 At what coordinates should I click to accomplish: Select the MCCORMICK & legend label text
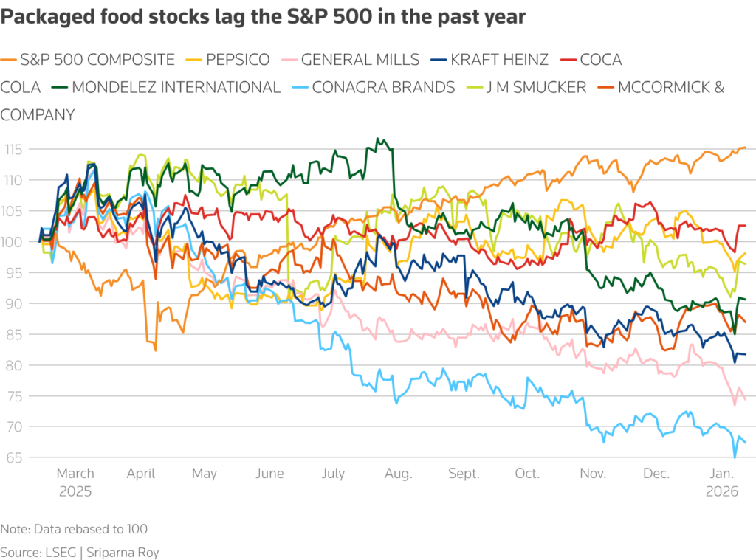670,87
